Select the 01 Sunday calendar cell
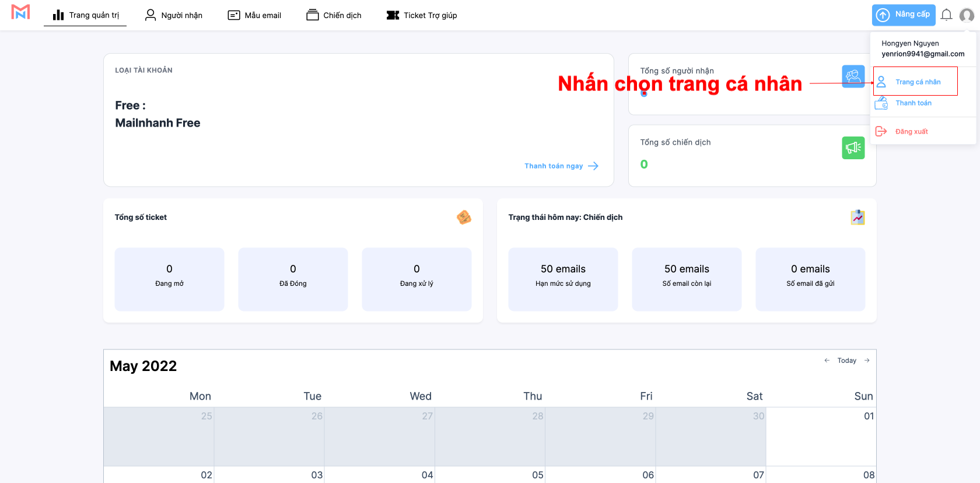The image size is (980, 483). coord(821,437)
